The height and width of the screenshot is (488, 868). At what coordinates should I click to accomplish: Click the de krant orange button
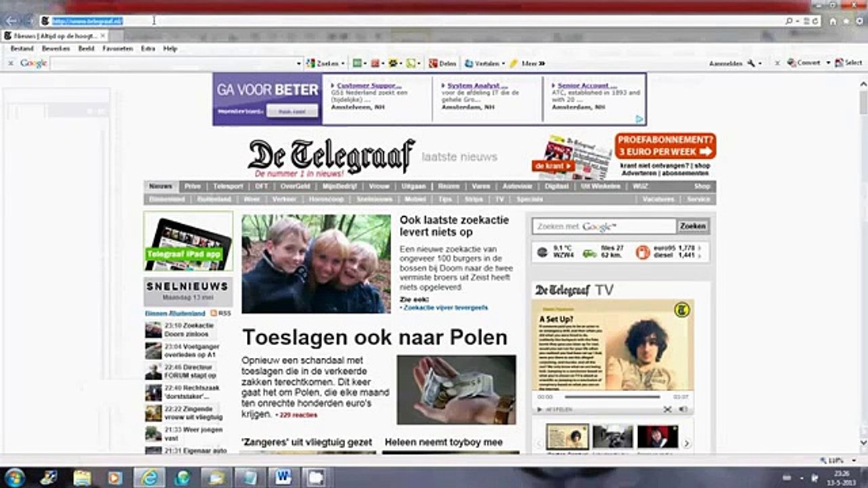[x=553, y=165]
